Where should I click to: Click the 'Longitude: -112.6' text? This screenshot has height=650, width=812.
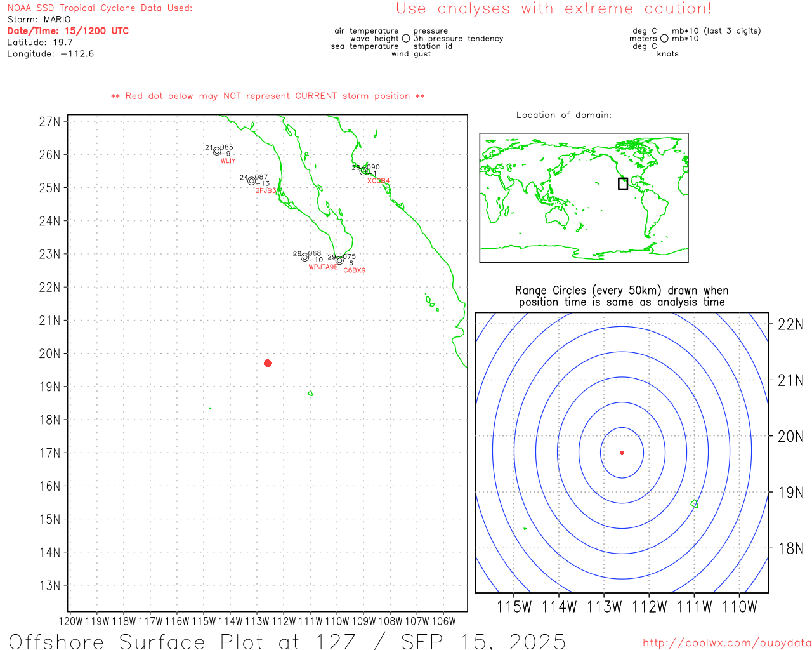(51, 54)
